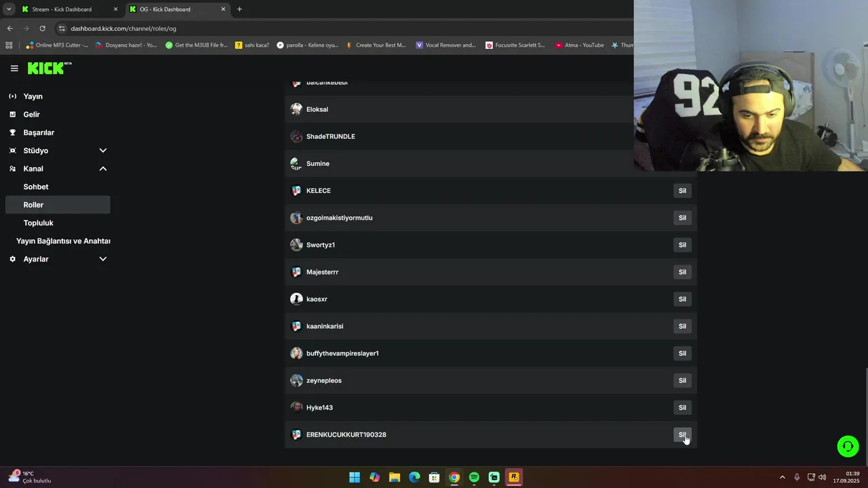This screenshot has height=488, width=868.
Task: Click the Stüdyo icon in the sidebar
Action: tap(12, 150)
